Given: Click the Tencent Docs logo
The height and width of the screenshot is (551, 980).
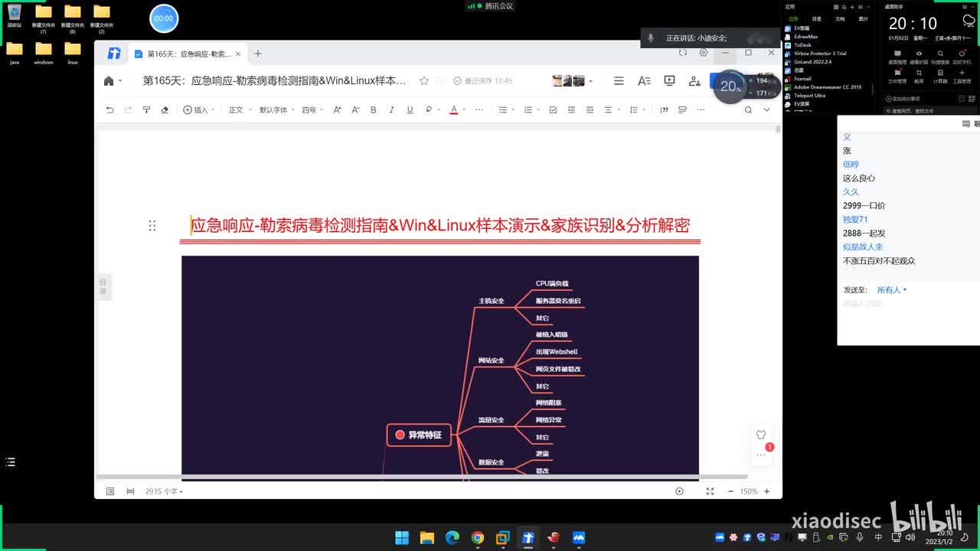Looking at the screenshot, I should (114, 54).
